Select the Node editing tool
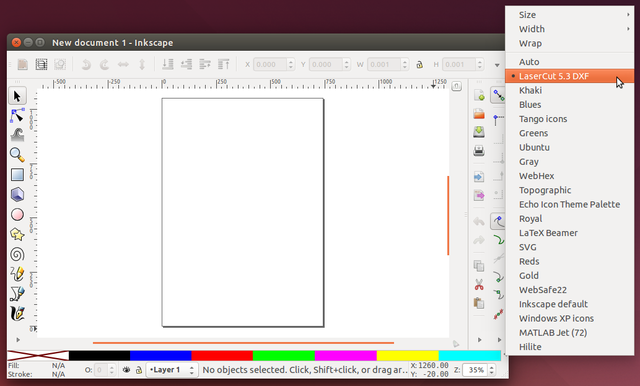Image resolution: width=640 pixels, height=386 pixels. click(17, 116)
